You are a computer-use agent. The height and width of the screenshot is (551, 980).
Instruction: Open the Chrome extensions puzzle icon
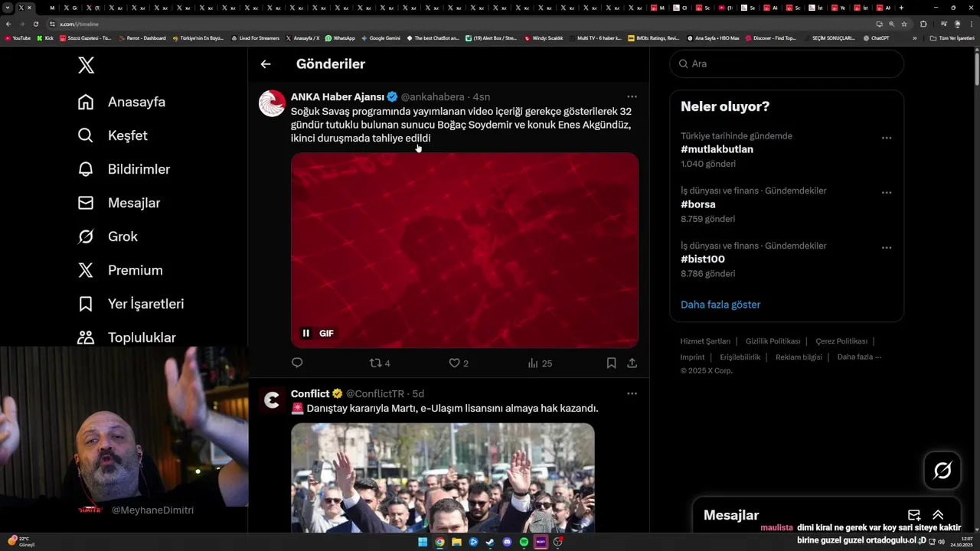tap(923, 24)
